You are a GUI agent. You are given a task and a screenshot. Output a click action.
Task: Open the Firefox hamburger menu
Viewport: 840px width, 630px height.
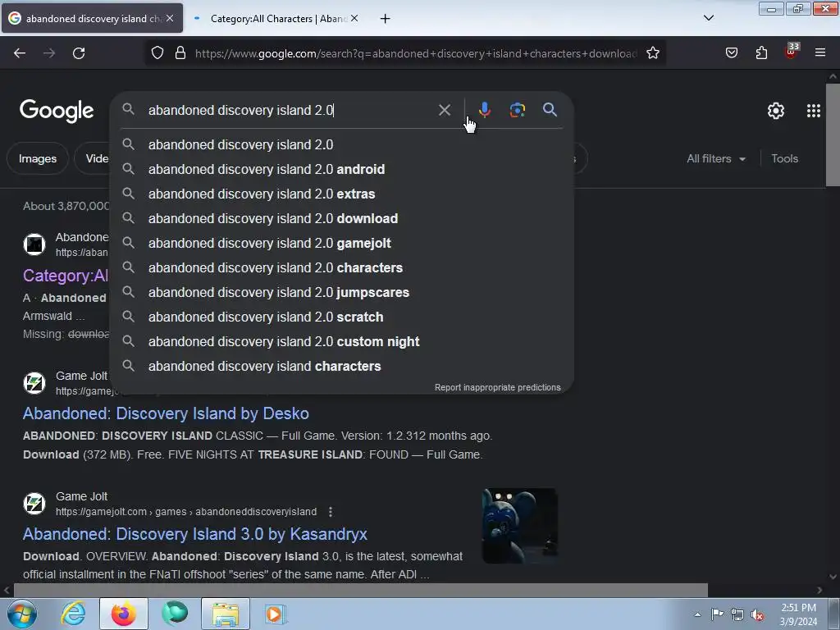[x=820, y=52]
